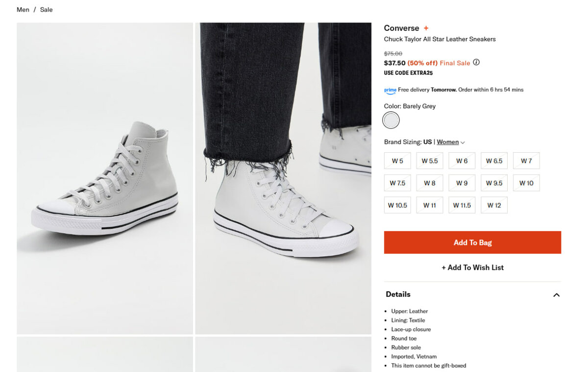The width and height of the screenshot is (588, 372).
Task: Collapse the Details section chevron
Action: (556, 295)
